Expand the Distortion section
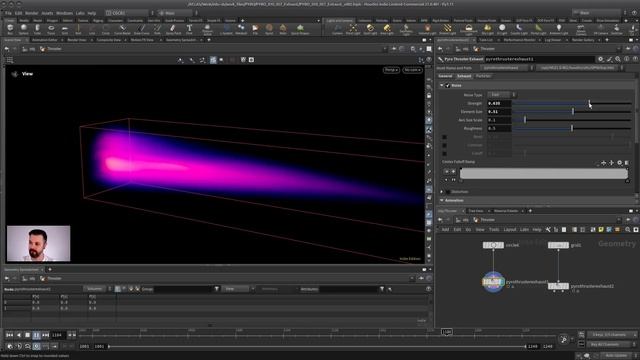Screen dimensions: 640x360 tap(442, 191)
